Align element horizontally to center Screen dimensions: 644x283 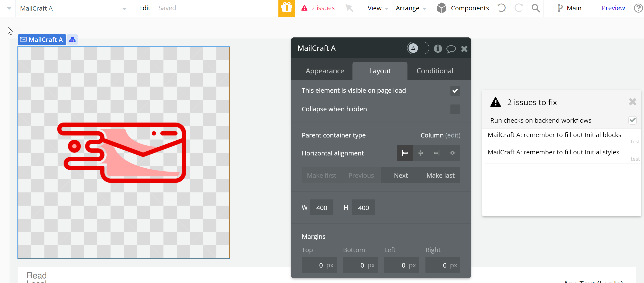[x=421, y=153]
